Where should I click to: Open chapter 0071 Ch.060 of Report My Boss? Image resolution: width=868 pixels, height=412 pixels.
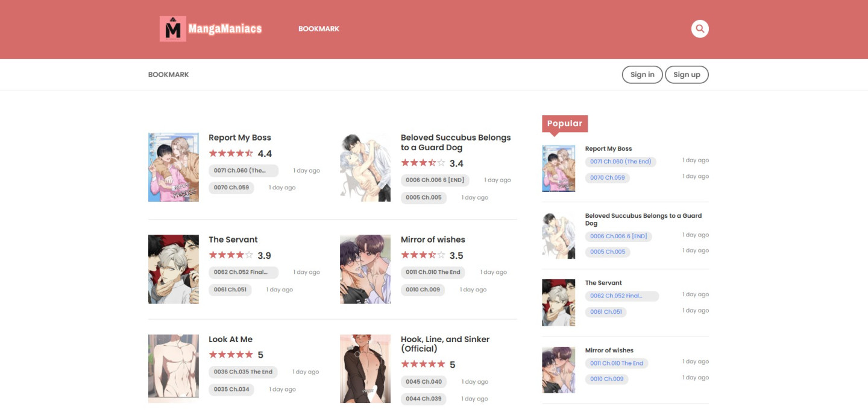[x=242, y=170]
